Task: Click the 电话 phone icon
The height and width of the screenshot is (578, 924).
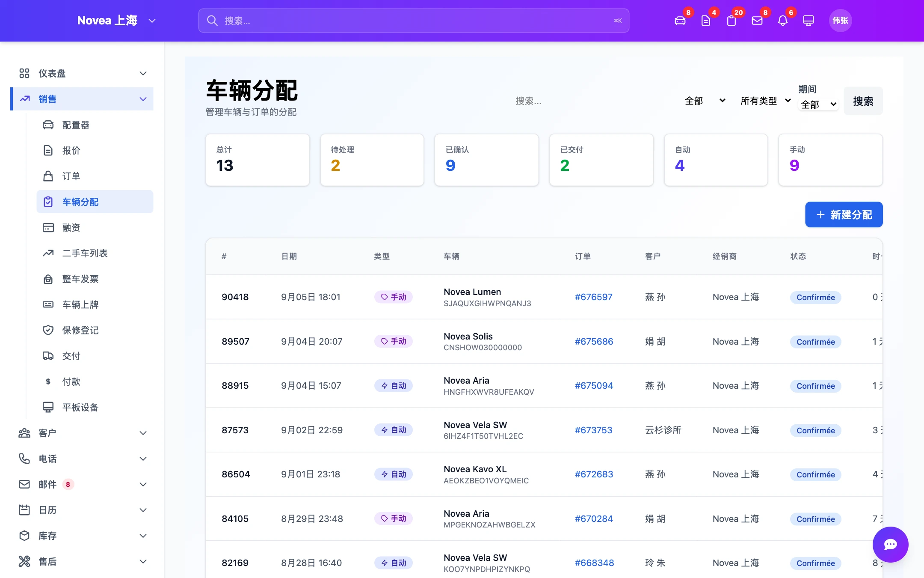Action: [24, 459]
